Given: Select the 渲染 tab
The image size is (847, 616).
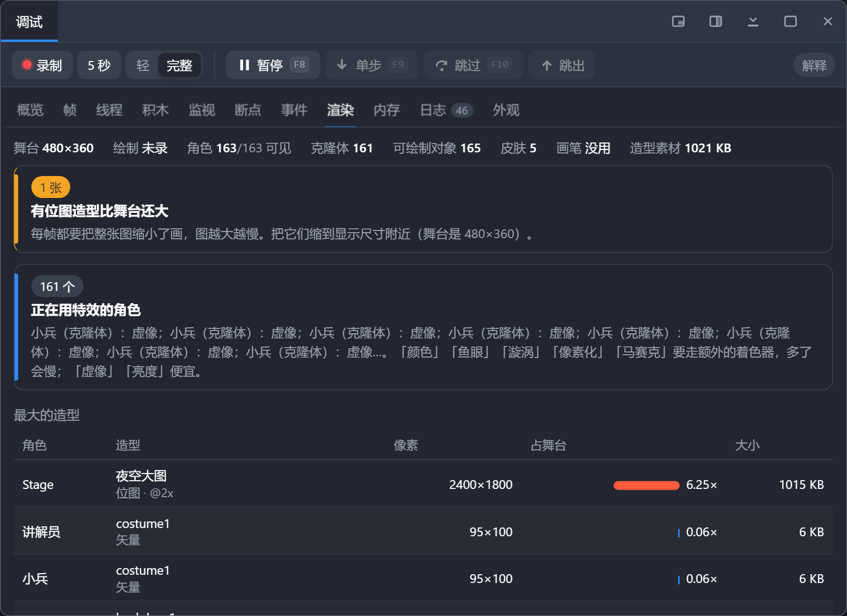Looking at the screenshot, I should pos(340,110).
